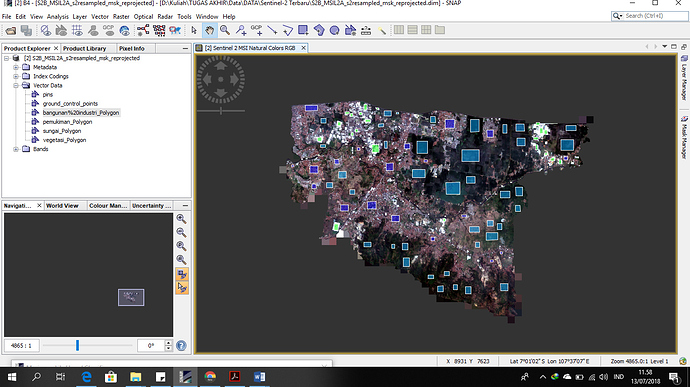Screen dimensions: 690x387
Task: Toggle the Graticule overlay
Action: [x=77, y=30]
